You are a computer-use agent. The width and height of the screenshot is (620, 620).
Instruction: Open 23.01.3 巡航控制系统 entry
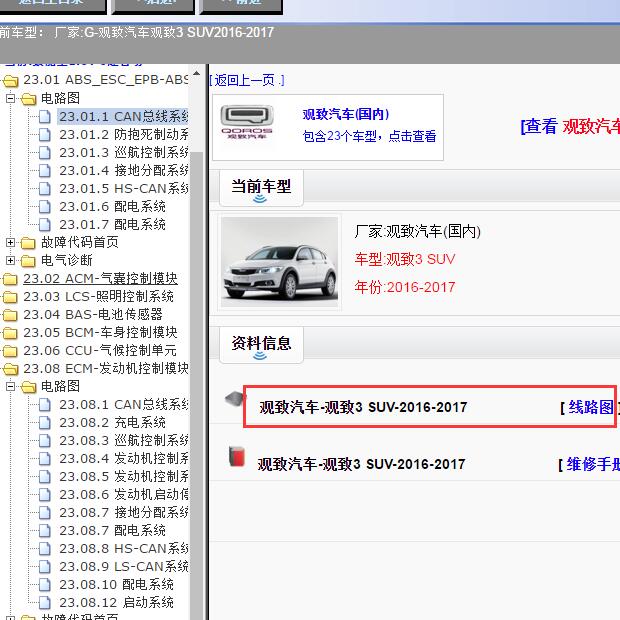click(x=123, y=153)
